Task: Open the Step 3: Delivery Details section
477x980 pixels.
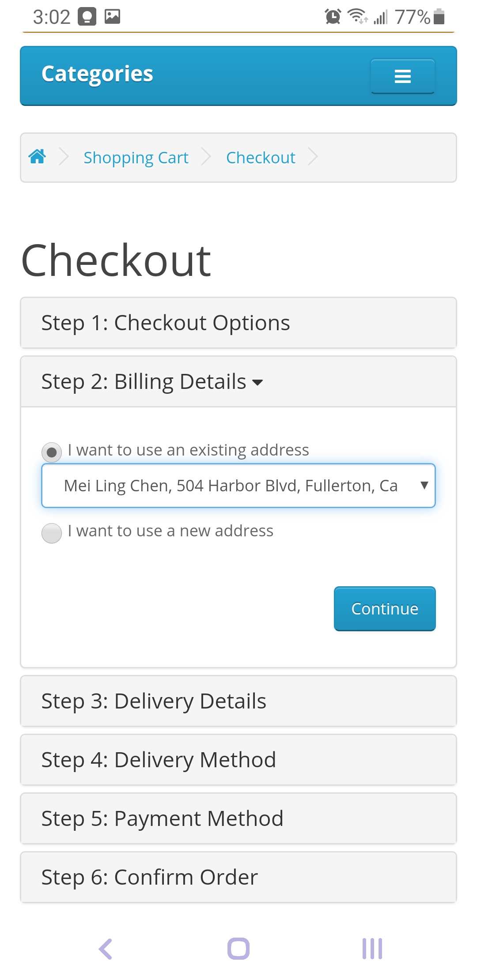Action: [x=238, y=701]
